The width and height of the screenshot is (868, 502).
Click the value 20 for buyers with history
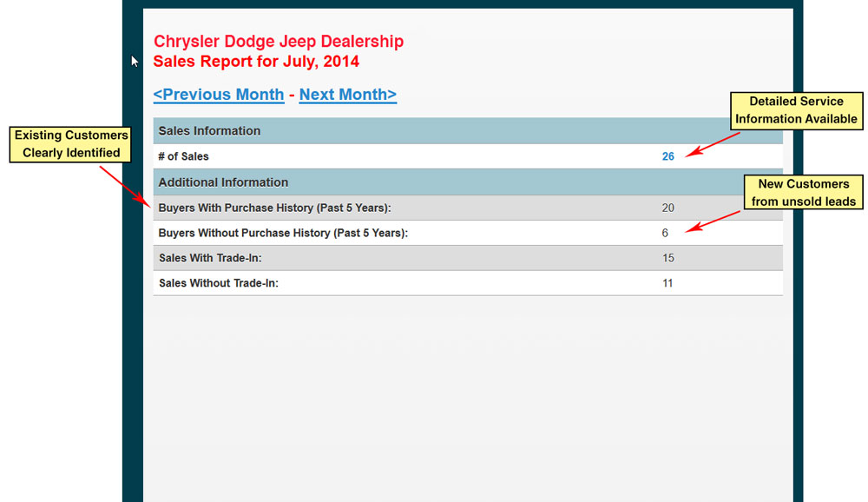tap(667, 208)
